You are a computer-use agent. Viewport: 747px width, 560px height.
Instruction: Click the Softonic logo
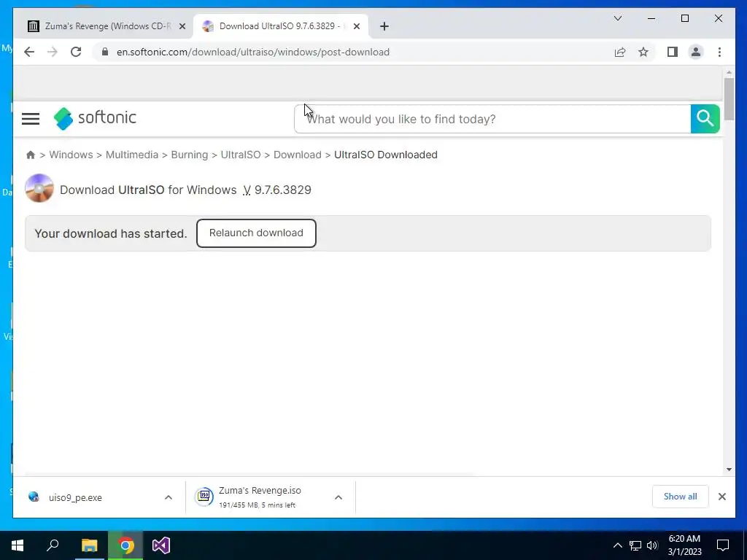click(x=95, y=118)
